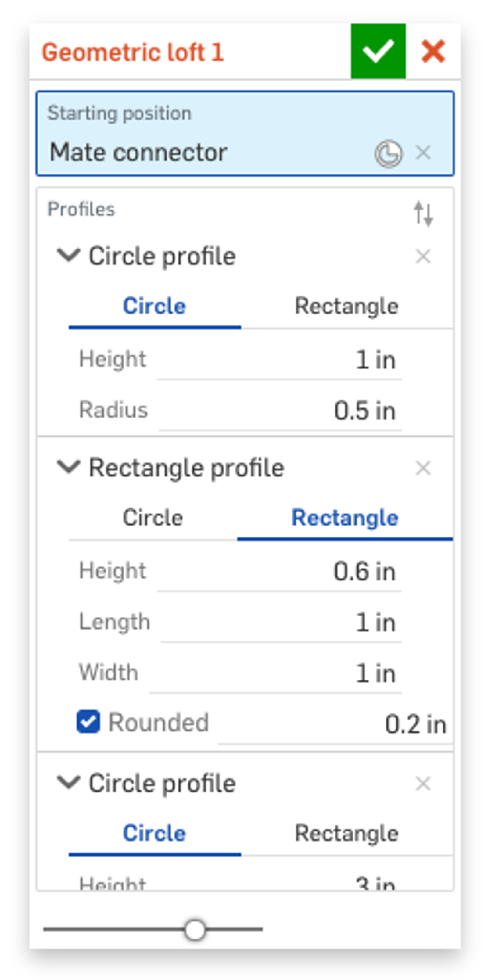Uncheck the Rounded checkbox

click(x=88, y=722)
